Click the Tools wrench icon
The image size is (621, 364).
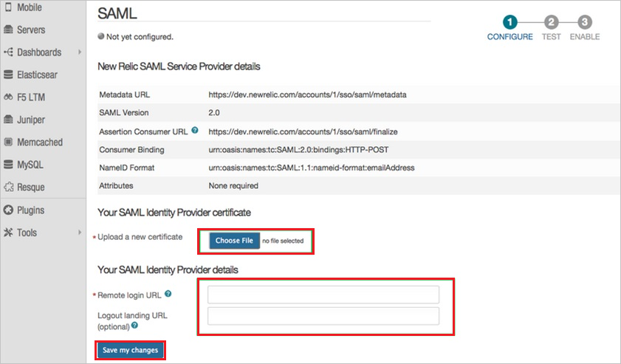[x=8, y=233]
